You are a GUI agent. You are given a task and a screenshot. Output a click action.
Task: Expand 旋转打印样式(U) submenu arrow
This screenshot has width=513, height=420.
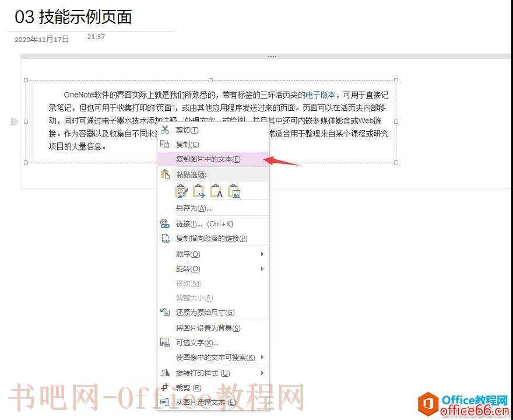[262, 373]
